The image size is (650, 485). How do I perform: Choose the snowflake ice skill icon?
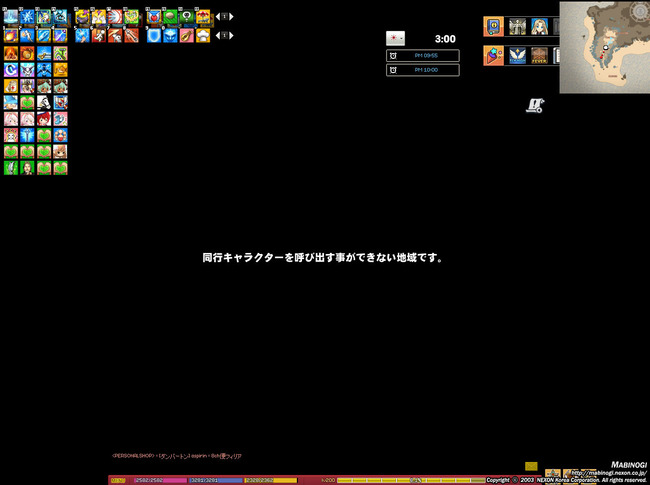[27, 17]
